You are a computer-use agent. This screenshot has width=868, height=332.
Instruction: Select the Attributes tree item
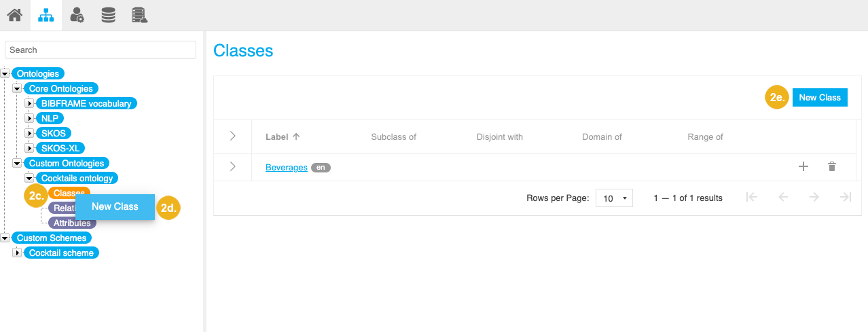click(x=72, y=223)
